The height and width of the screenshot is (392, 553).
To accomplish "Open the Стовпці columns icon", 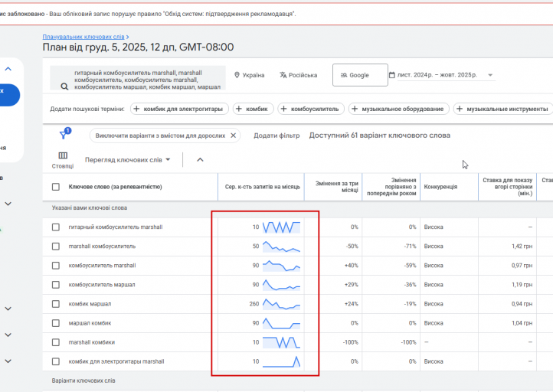I will tap(63, 160).
